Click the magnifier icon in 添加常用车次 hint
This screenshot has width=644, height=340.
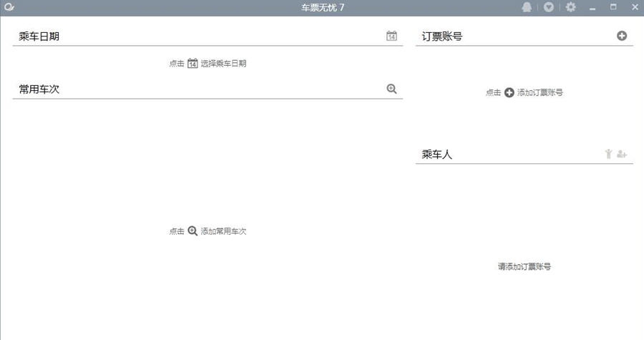tap(192, 231)
